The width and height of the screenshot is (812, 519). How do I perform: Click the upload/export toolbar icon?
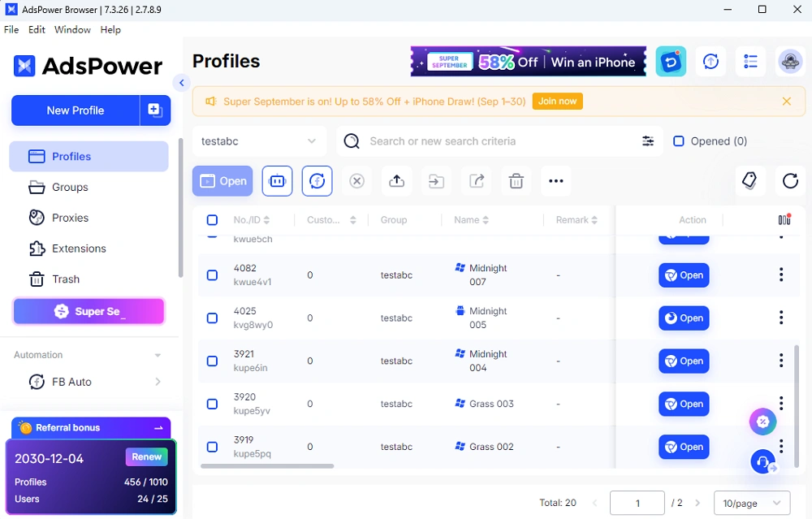point(397,181)
